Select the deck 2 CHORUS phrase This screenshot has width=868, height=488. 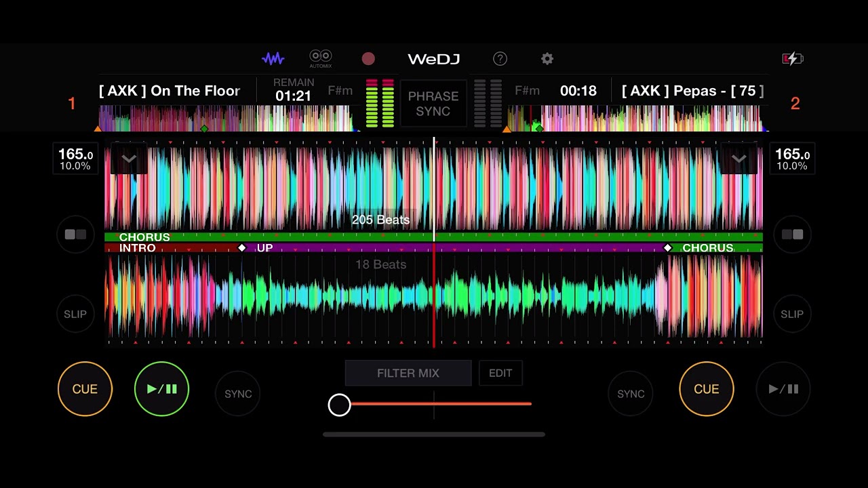click(x=717, y=248)
